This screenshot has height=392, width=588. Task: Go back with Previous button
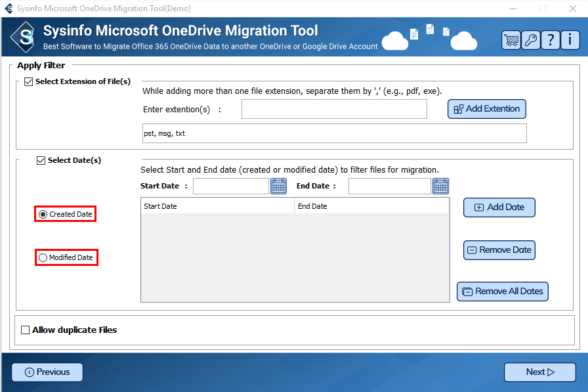tap(47, 372)
